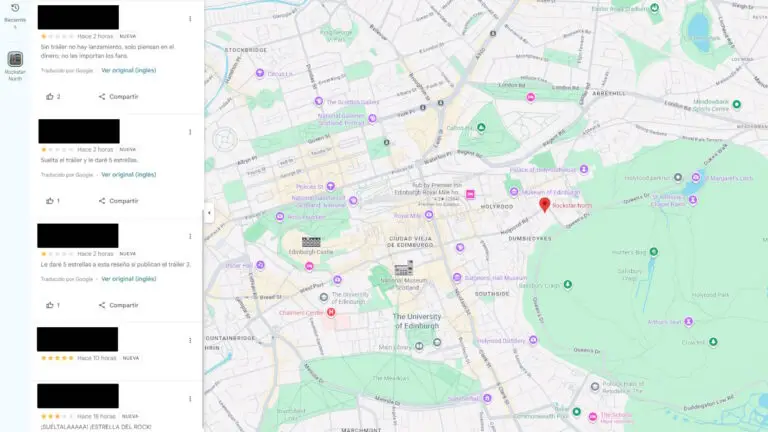Click the Usher Hall marker
The image size is (768, 432).
261,265
